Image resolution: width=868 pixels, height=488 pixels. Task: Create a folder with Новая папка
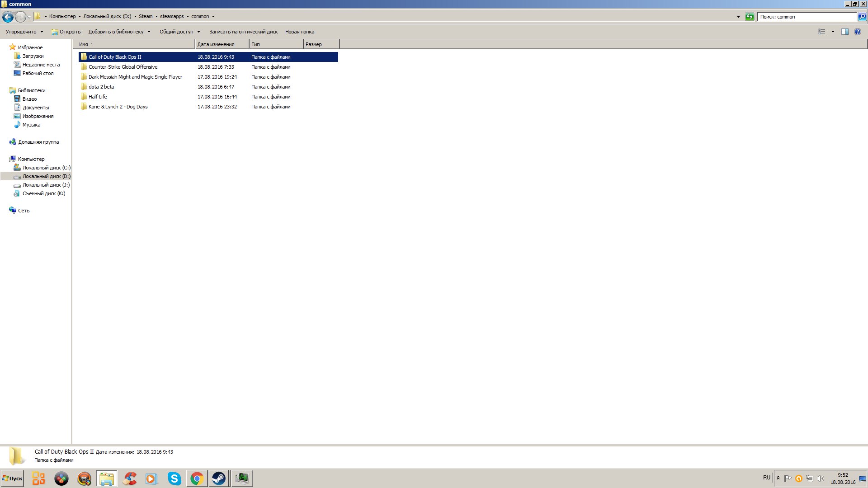click(x=300, y=32)
